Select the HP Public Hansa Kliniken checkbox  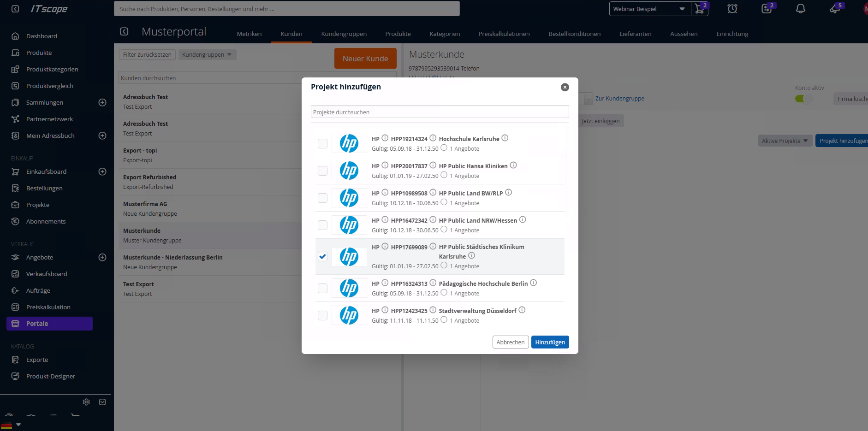[323, 171]
